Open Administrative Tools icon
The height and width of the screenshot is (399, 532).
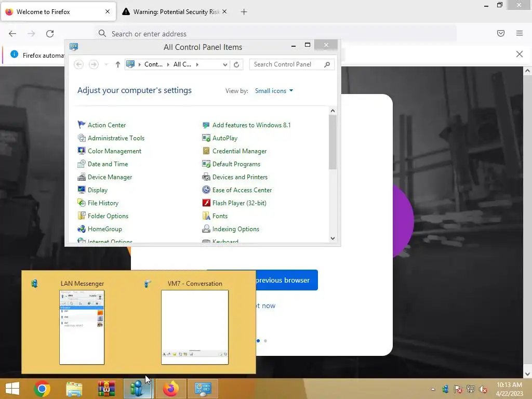tap(82, 138)
